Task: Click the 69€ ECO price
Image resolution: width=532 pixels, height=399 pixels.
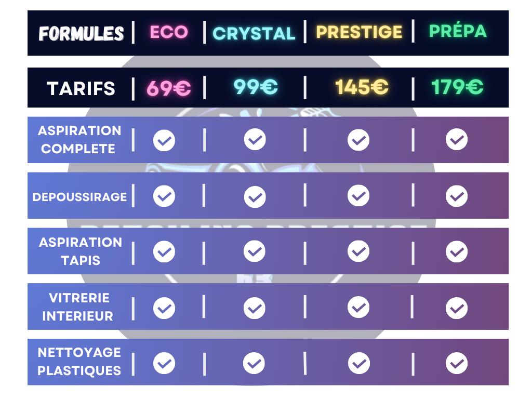Action: click(168, 88)
